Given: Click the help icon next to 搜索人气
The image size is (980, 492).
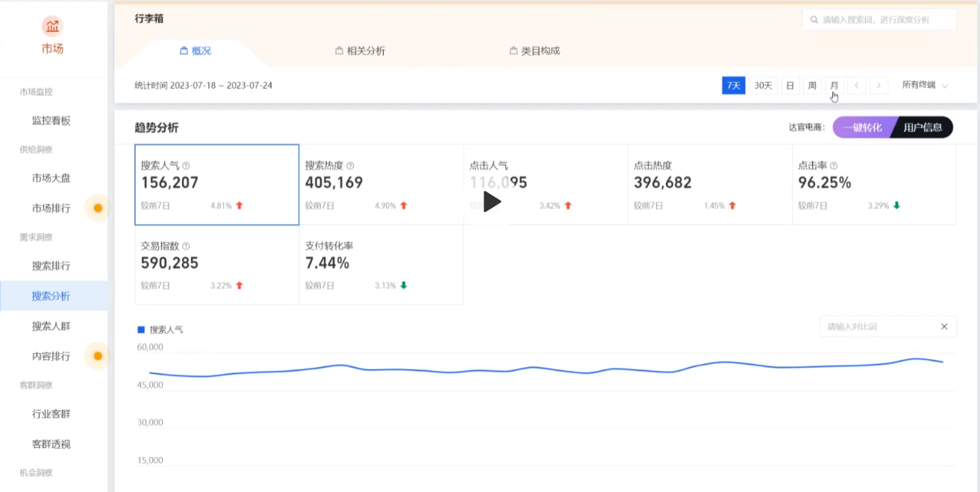Looking at the screenshot, I should 186,166.
